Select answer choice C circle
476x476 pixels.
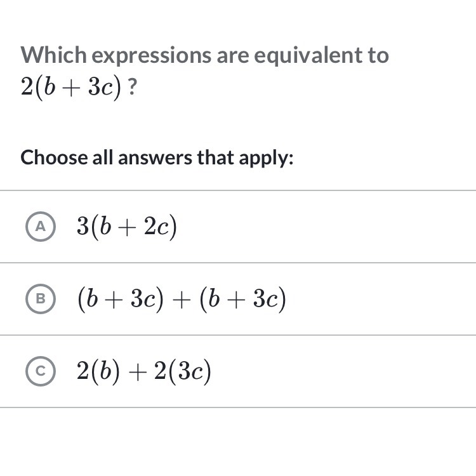(x=41, y=371)
